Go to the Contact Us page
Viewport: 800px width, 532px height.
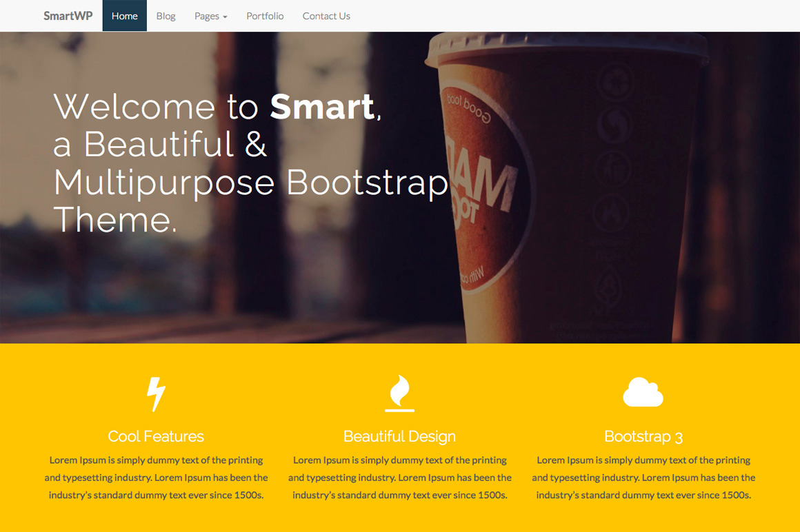pos(326,15)
